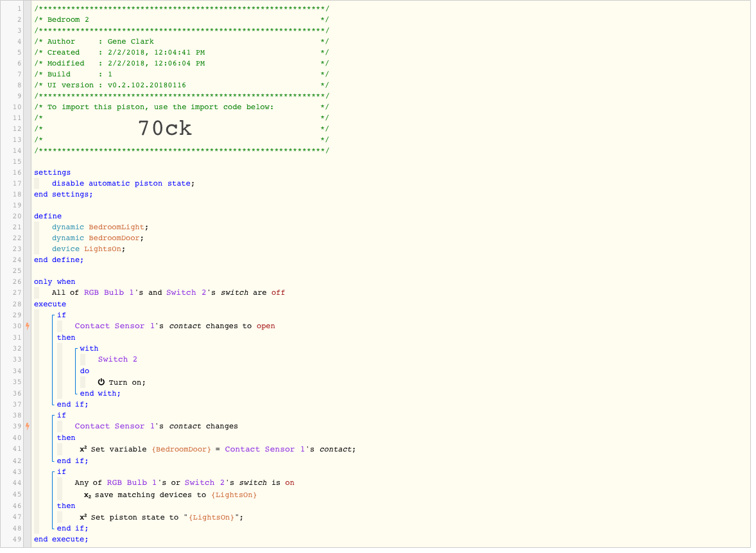756x553 pixels.
Task: Click end define statement
Action: 59,260
